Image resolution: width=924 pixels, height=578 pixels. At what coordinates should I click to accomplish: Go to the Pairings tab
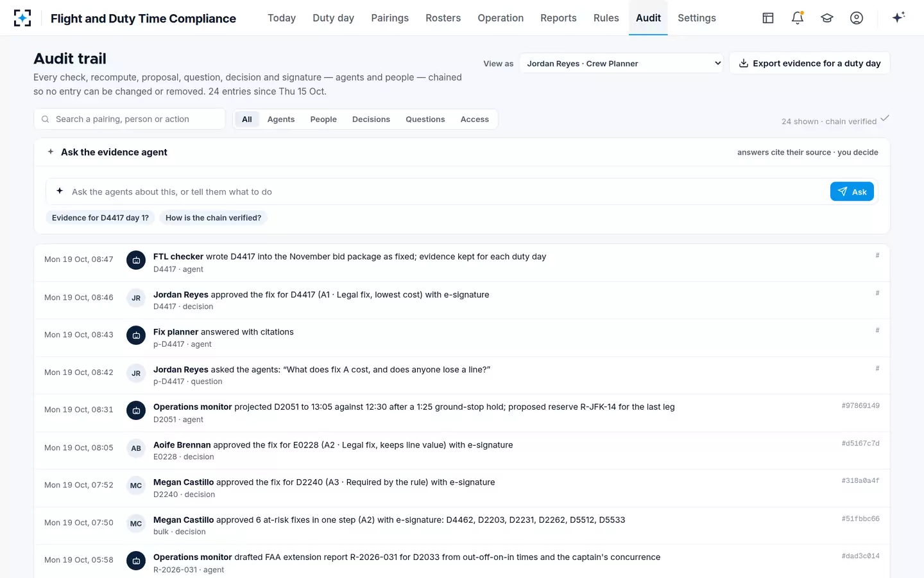click(x=389, y=18)
